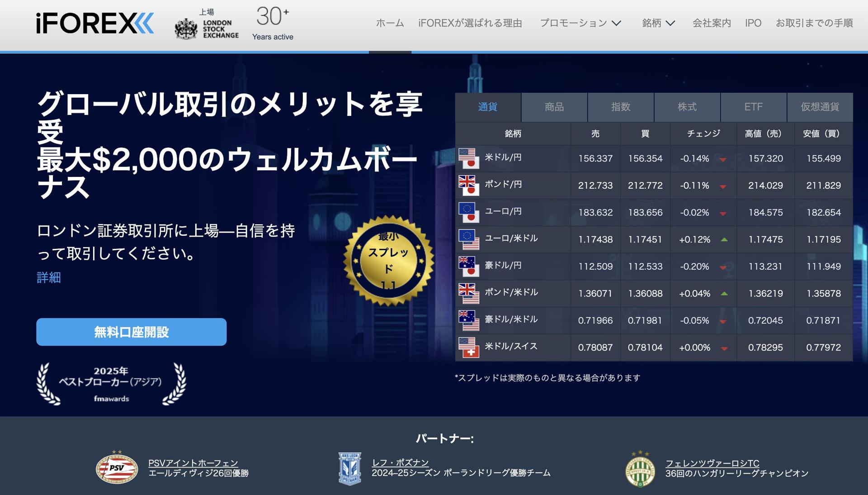
Task: Click the red down arrow in ポンド/円 row
Action: tap(723, 186)
